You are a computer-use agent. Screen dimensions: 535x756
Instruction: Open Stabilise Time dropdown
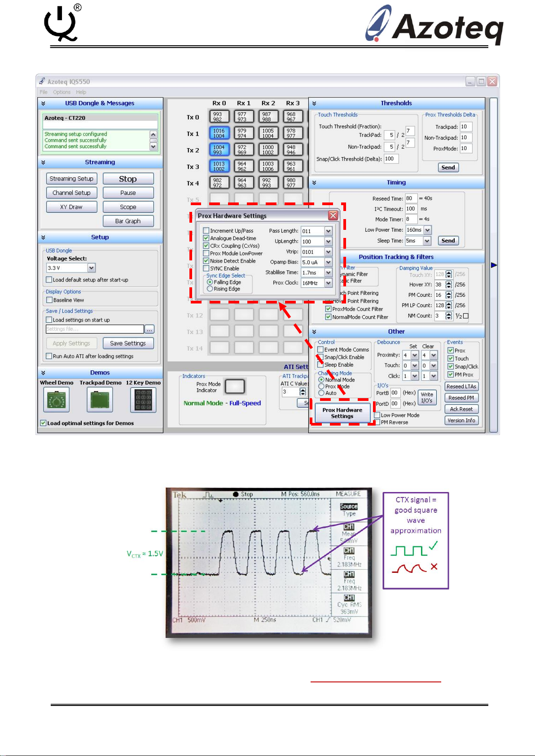(x=329, y=273)
